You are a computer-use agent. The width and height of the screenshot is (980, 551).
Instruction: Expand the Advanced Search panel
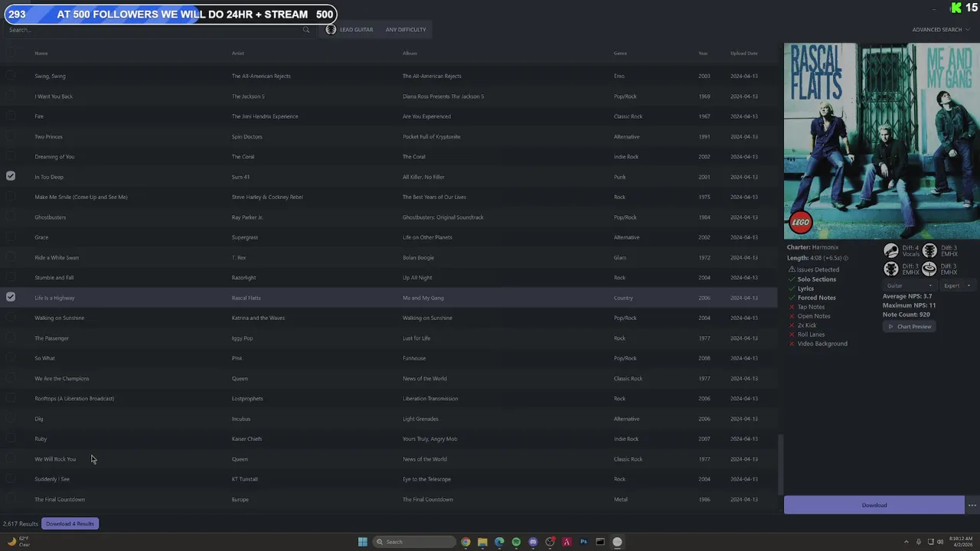pos(940,30)
